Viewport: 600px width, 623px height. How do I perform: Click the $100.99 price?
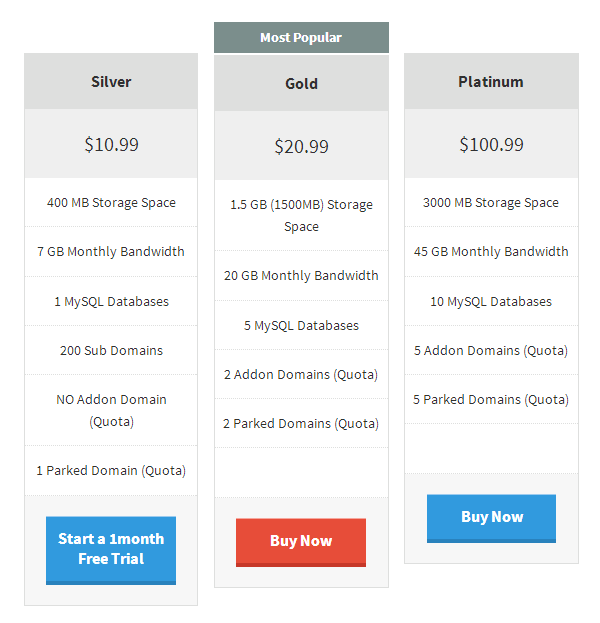[x=491, y=144]
